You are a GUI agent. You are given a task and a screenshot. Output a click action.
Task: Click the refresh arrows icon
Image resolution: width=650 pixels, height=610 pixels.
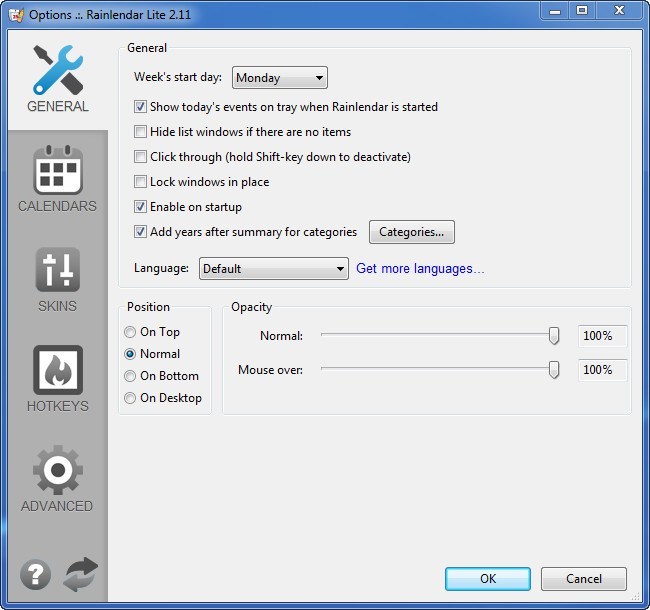[x=80, y=574]
